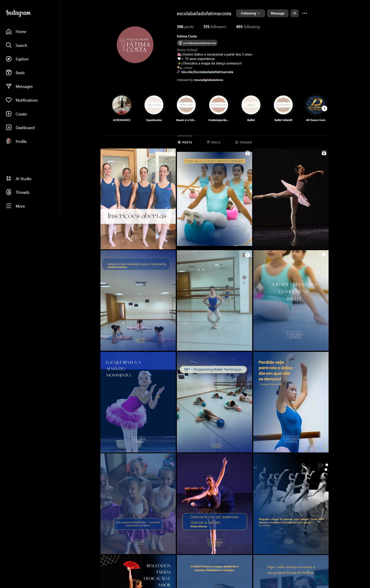Expand the bio with more
This screenshot has height=588, width=370.
pos(188,68)
